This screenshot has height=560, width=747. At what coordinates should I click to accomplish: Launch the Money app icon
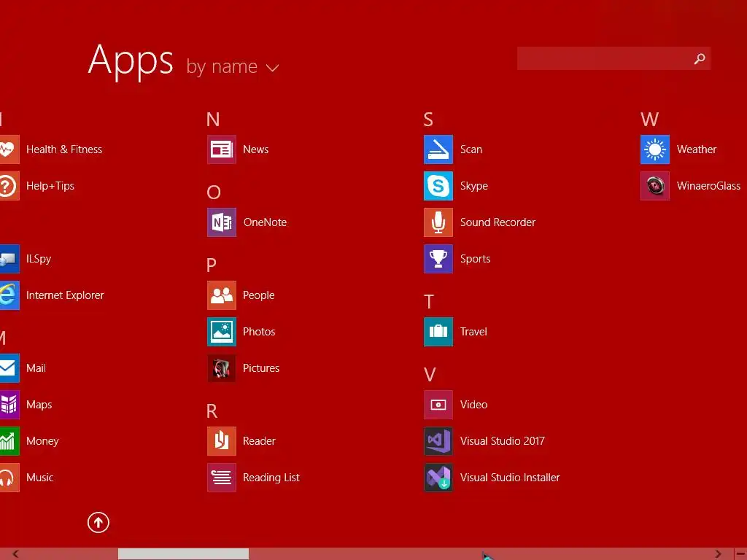pos(9,441)
